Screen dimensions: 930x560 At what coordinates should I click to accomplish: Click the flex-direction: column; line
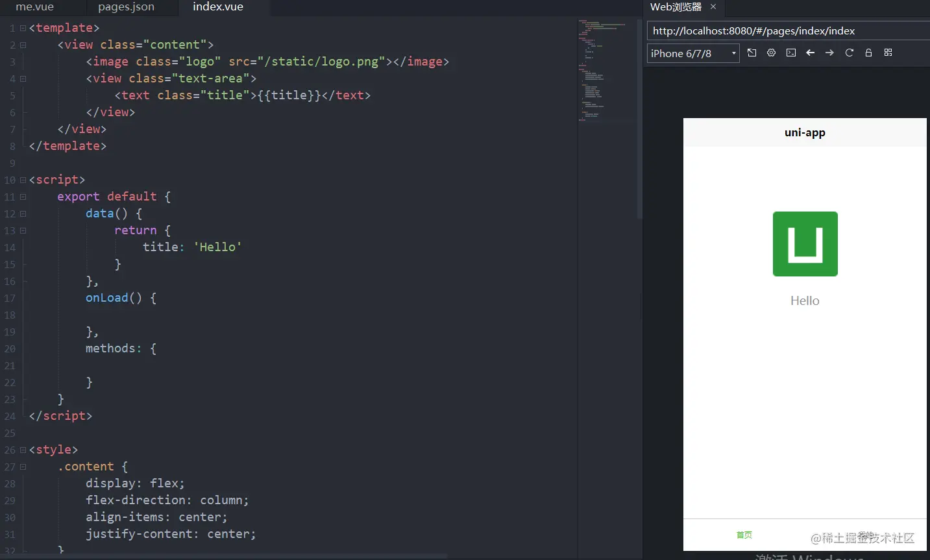click(x=167, y=500)
